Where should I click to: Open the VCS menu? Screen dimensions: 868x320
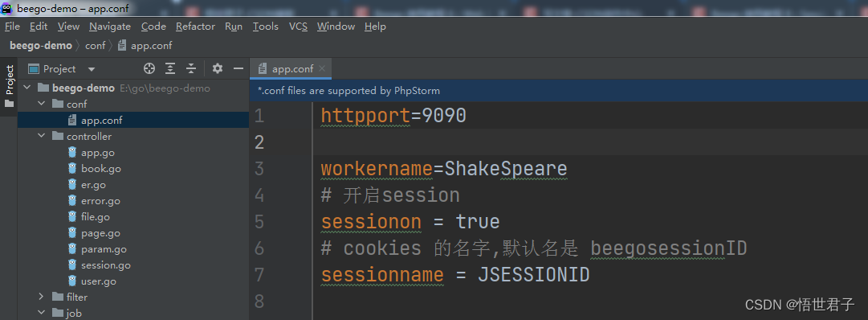point(299,26)
